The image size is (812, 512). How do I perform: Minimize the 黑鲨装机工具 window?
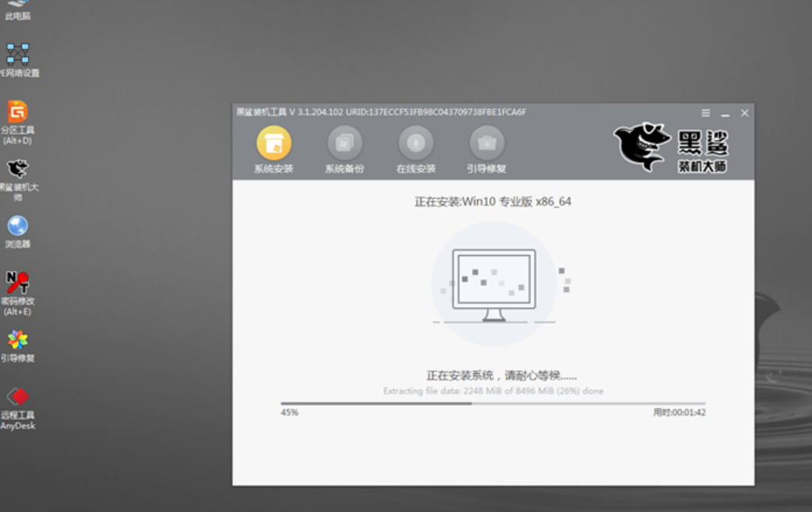725,114
